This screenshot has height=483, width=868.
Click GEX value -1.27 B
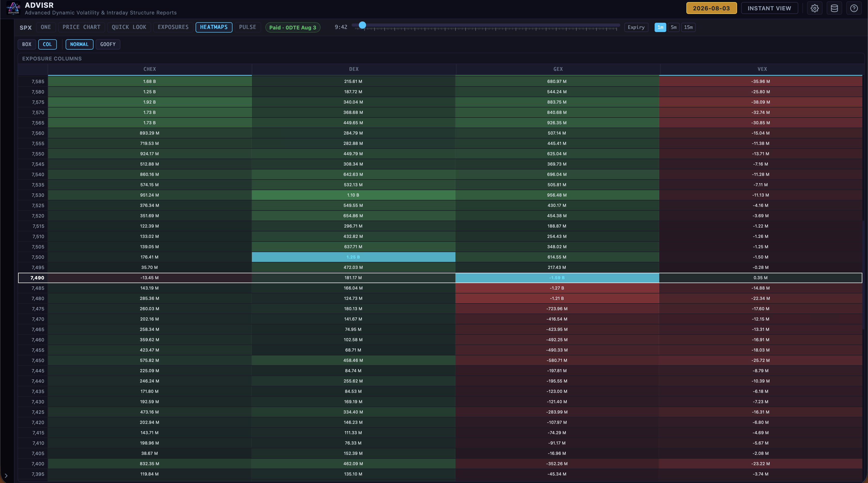pos(557,288)
